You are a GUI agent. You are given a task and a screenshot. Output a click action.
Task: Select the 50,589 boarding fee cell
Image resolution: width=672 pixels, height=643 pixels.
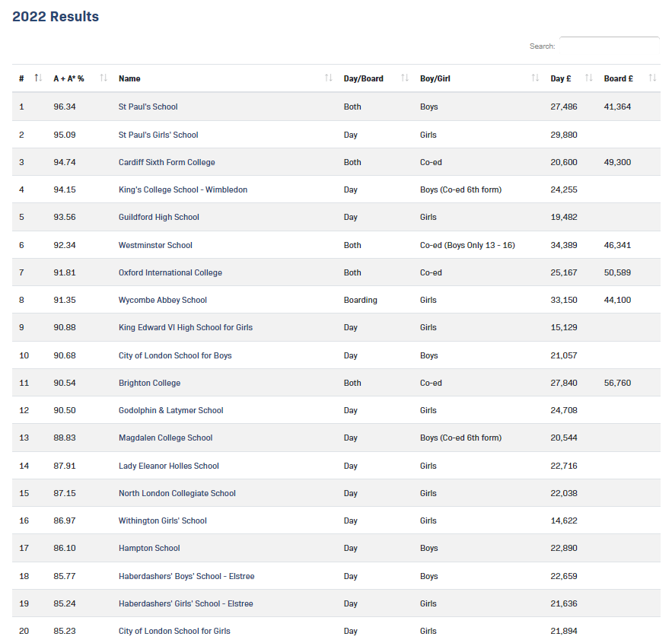pyautogui.click(x=617, y=273)
